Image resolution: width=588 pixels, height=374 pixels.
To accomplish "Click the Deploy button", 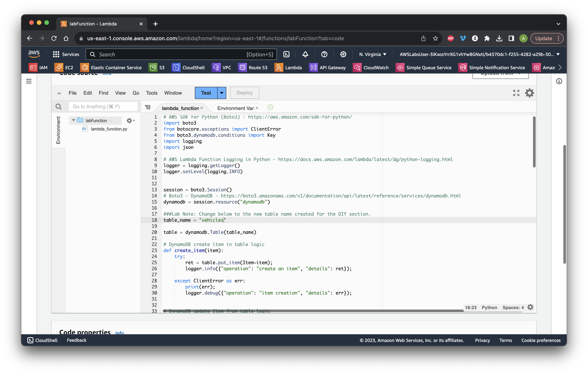I will pyautogui.click(x=244, y=93).
